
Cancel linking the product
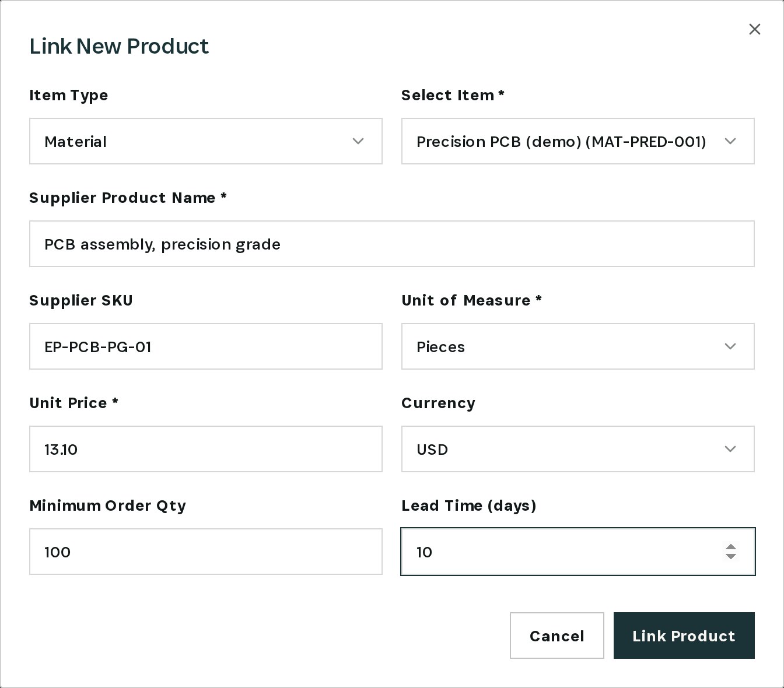click(x=557, y=636)
